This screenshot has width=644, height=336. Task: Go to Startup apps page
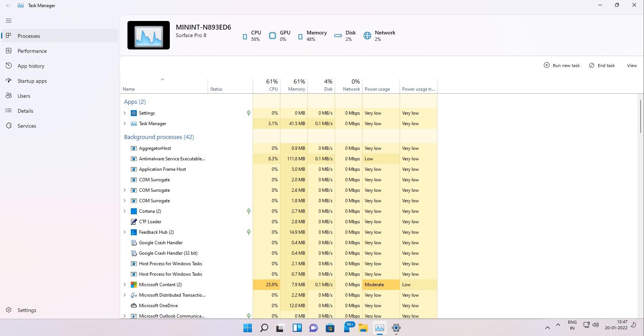[x=32, y=81]
